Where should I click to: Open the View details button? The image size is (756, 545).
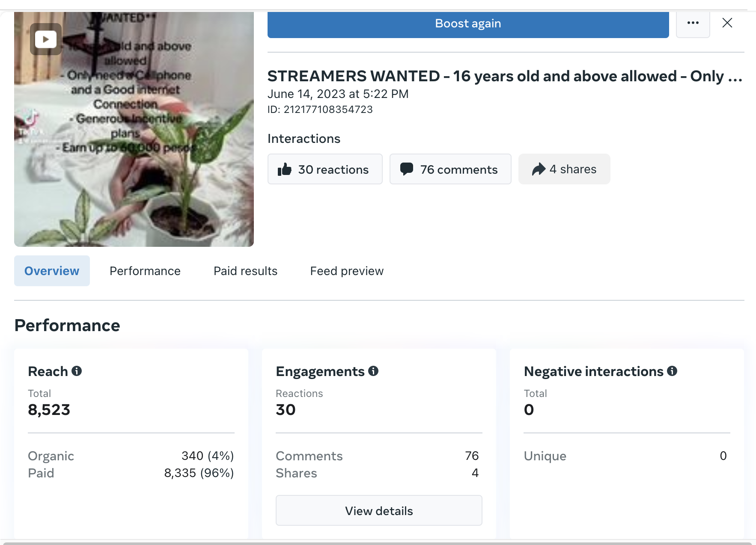(x=379, y=510)
